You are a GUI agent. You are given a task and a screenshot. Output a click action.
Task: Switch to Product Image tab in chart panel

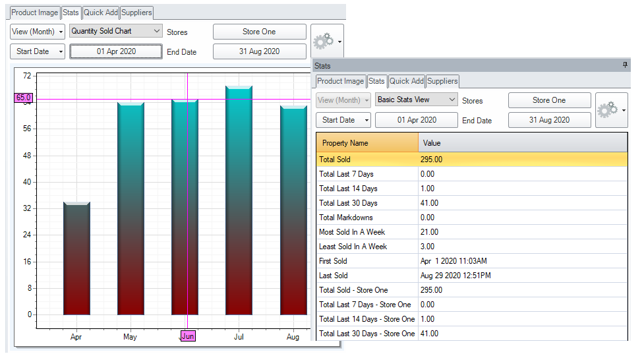tap(34, 13)
